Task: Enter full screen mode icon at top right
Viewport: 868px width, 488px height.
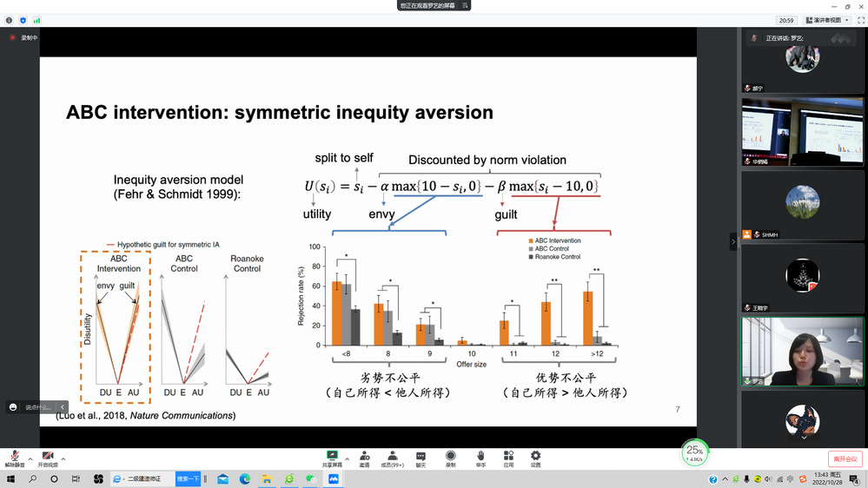Action: pos(859,20)
